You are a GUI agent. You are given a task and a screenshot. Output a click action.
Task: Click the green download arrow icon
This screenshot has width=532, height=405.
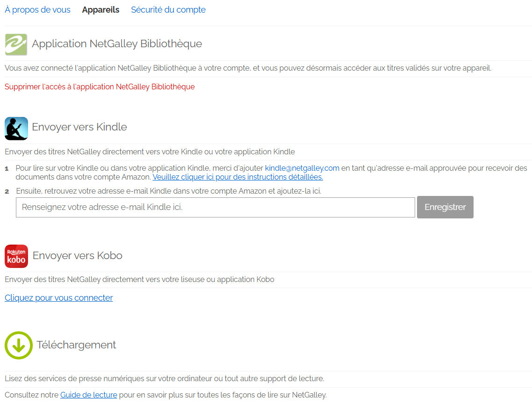tap(19, 345)
